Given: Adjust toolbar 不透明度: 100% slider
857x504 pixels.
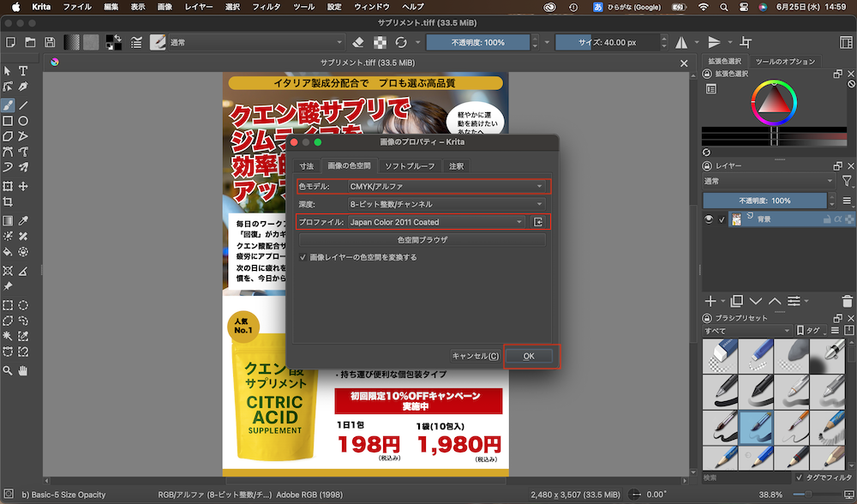Looking at the screenshot, I should coord(478,42).
